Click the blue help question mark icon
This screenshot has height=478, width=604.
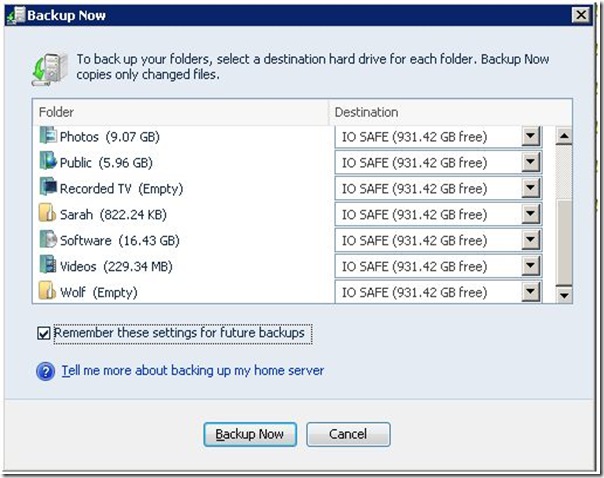pyautogui.click(x=44, y=372)
